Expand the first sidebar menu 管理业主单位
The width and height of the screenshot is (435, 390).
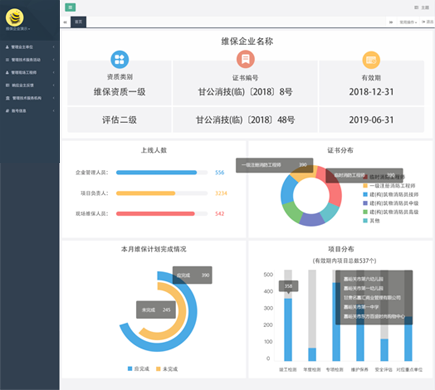coord(30,47)
